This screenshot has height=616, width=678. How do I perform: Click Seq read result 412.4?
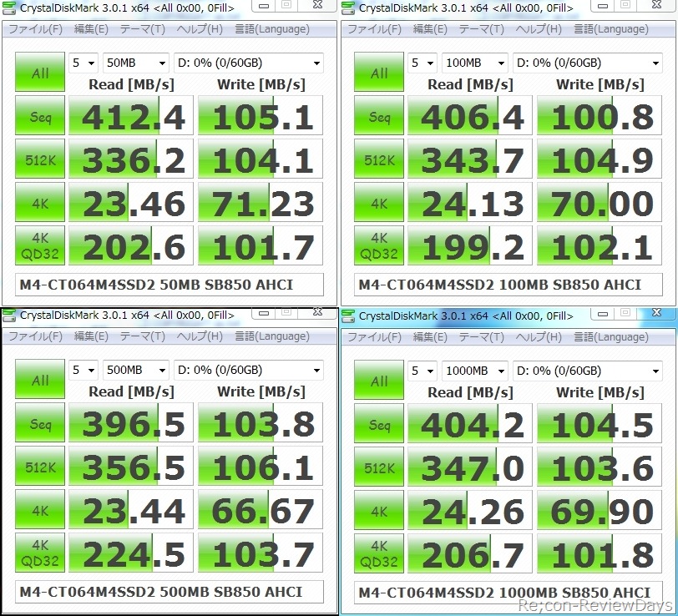pyautogui.click(x=131, y=115)
